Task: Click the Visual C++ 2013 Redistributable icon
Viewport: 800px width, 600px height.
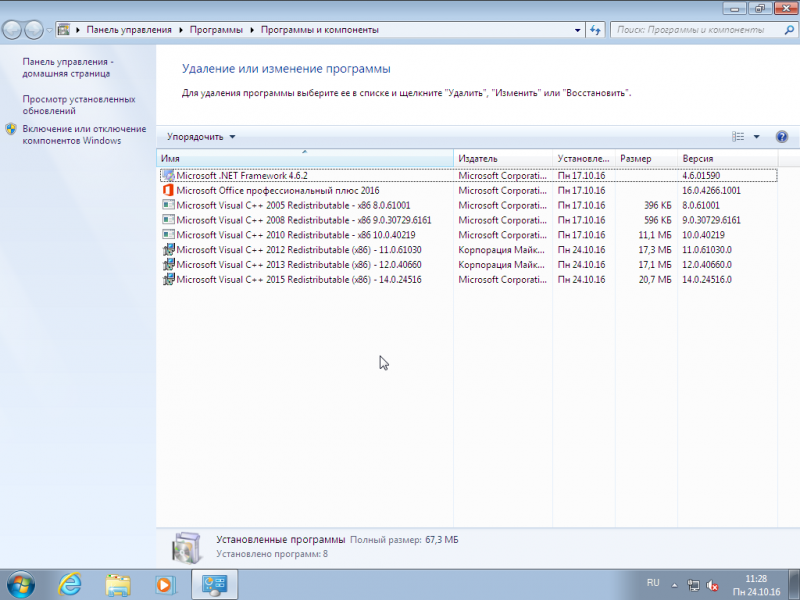Action: pyautogui.click(x=168, y=264)
